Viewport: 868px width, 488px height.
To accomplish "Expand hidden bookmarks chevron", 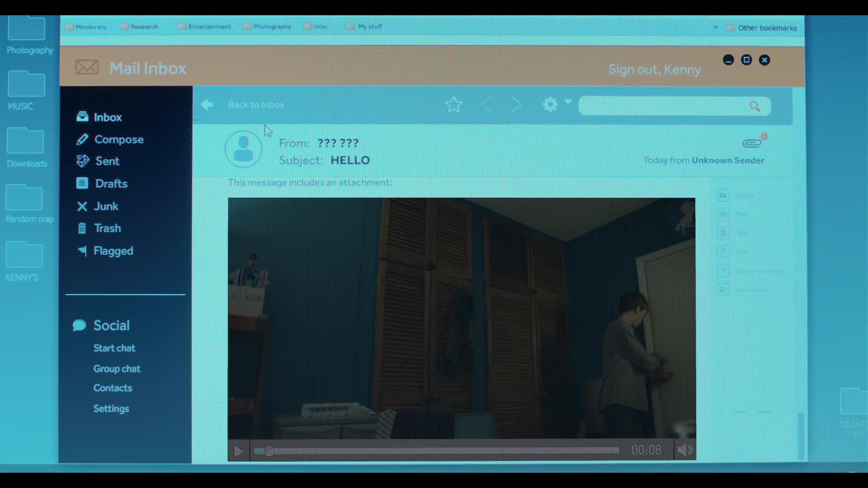I will pos(716,27).
